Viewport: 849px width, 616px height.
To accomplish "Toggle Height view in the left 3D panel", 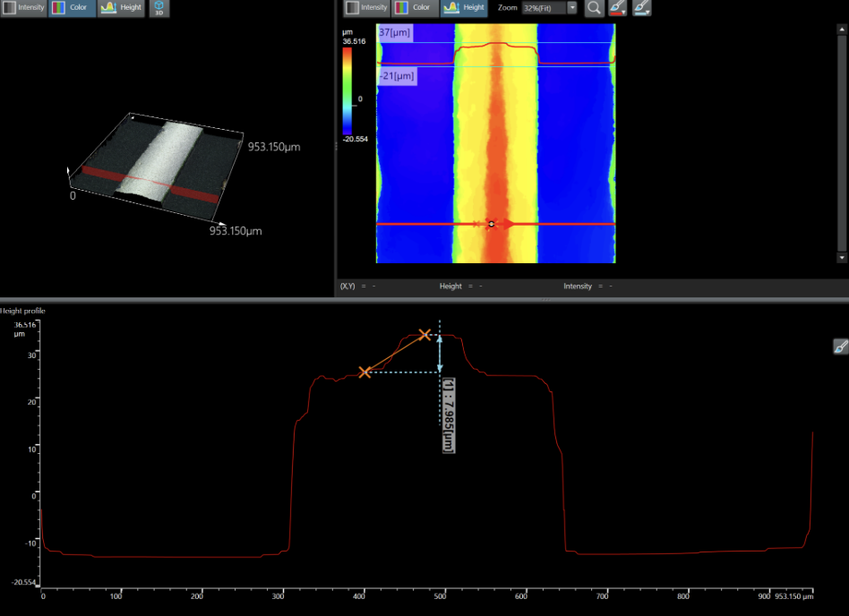I will [122, 8].
